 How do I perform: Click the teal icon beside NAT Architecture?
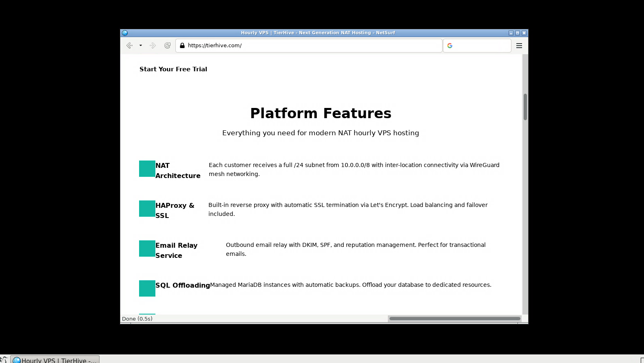click(x=147, y=169)
